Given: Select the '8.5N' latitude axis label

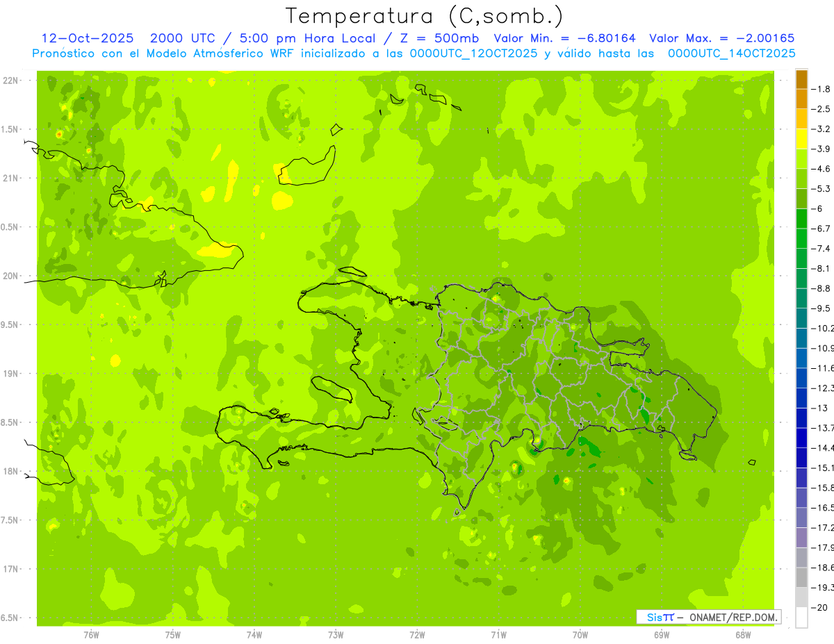Looking at the screenshot, I should [x=10, y=422].
